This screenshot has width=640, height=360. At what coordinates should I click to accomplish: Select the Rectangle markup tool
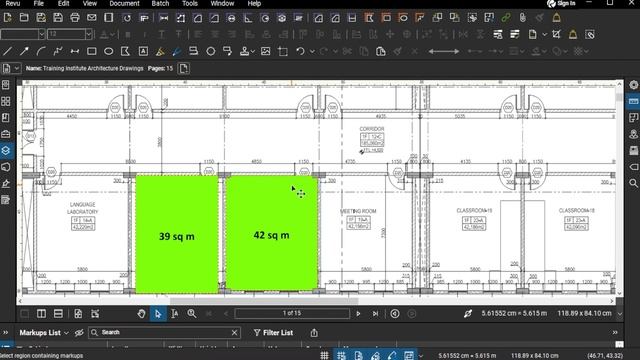92,51
